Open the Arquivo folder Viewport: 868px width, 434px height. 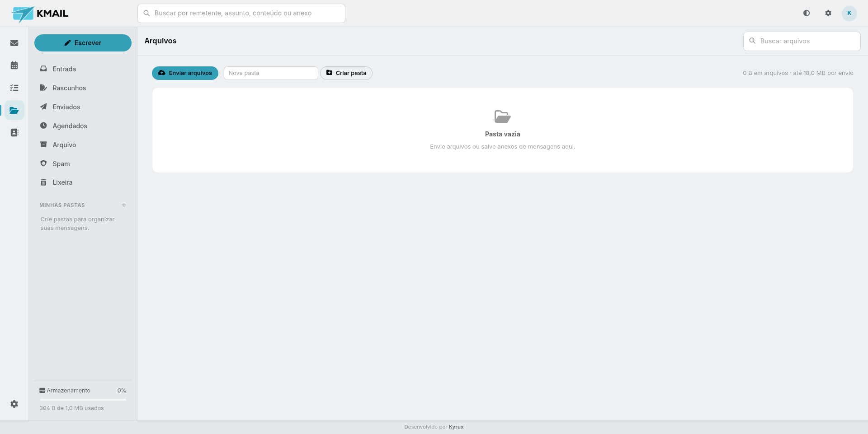(x=83, y=145)
